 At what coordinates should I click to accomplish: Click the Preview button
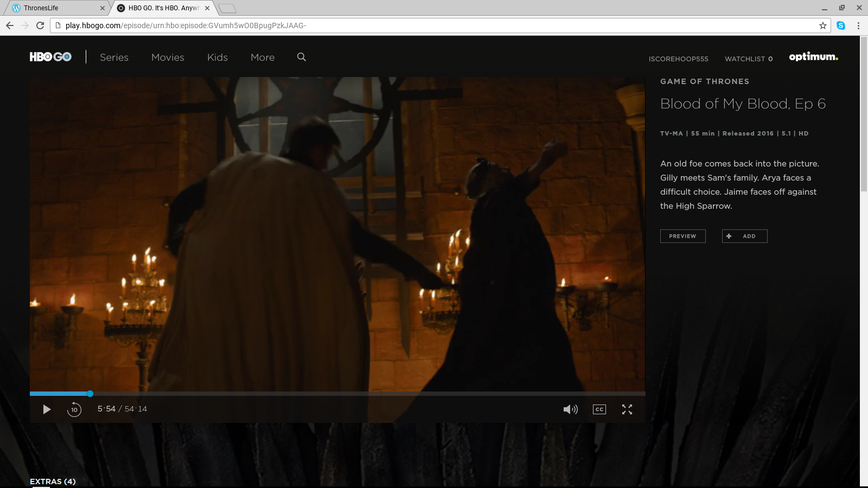tap(682, 236)
